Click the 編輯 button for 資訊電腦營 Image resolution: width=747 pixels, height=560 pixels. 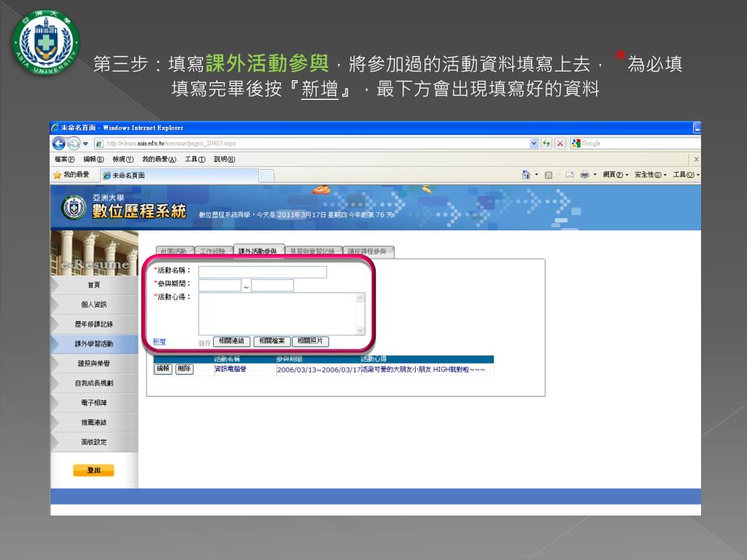[163, 368]
